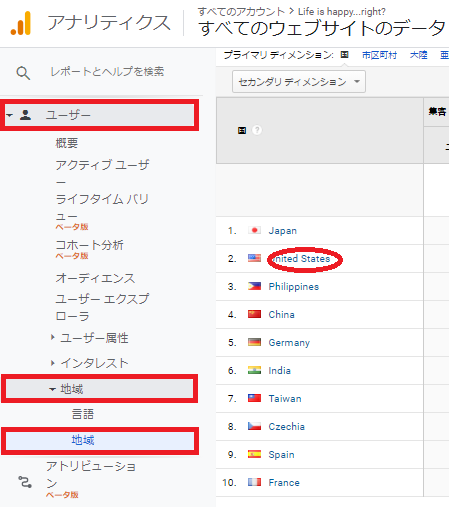Screen dimensions: 449x507
Task: Open the ライフタイム バリュー report
Action: [x=102, y=207]
